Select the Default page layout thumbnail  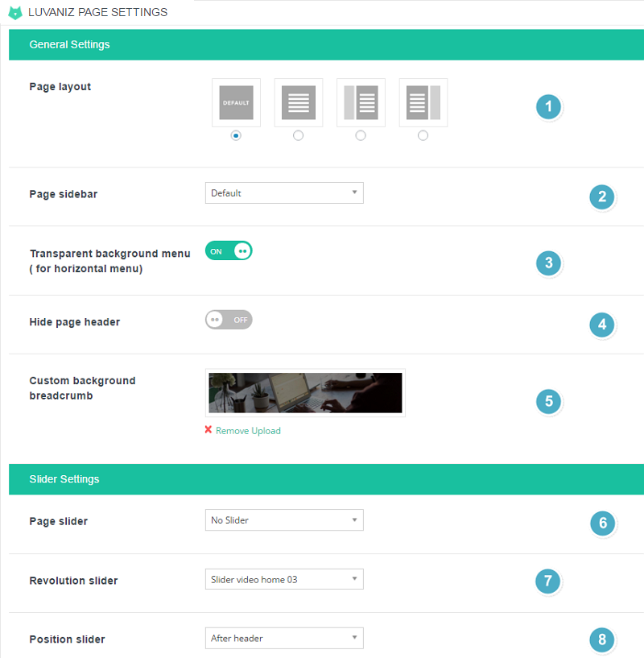point(236,102)
